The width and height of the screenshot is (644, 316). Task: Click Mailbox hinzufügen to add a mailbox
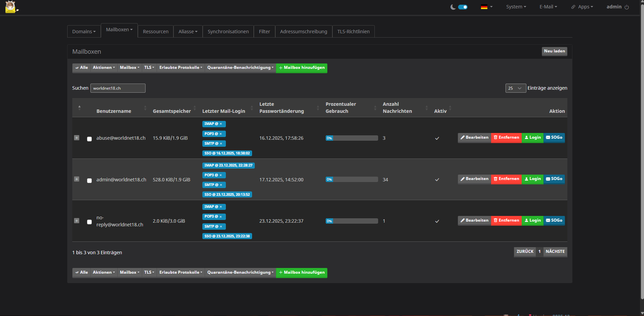tap(301, 68)
